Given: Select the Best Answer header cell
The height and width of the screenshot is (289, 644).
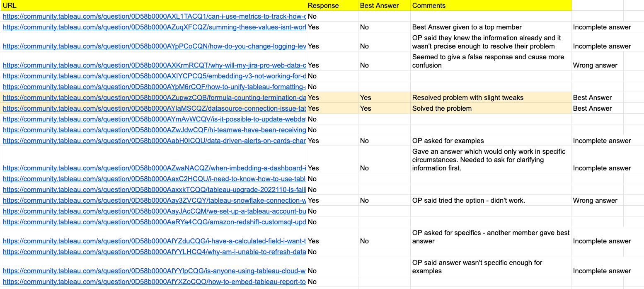Looking at the screenshot, I should tap(385, 5).
